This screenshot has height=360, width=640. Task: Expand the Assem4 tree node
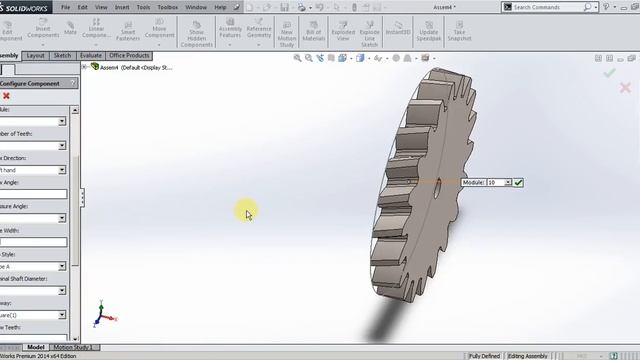pos(84,67)
